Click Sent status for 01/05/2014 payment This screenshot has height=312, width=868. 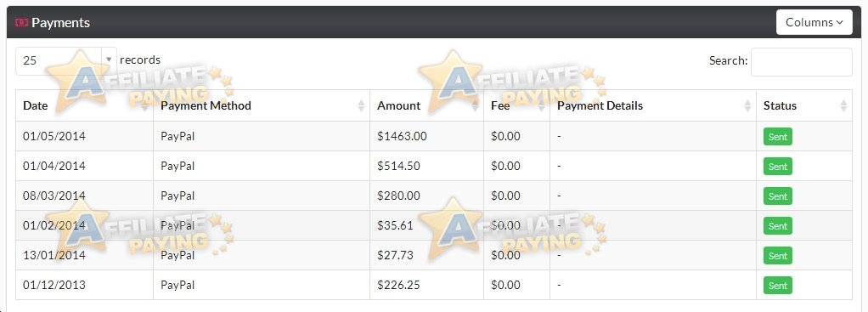[x=778, y=136]
